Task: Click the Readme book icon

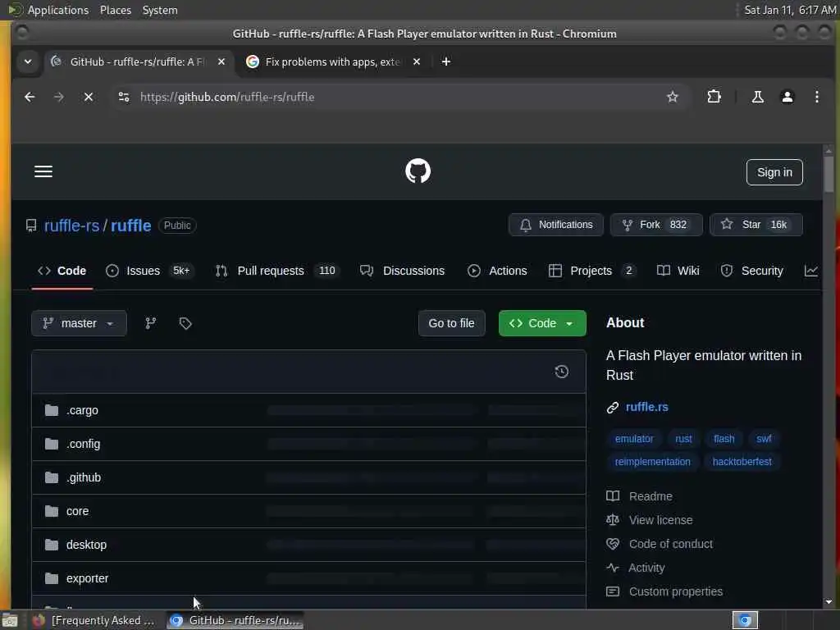Action: click(x=613, y=496)
